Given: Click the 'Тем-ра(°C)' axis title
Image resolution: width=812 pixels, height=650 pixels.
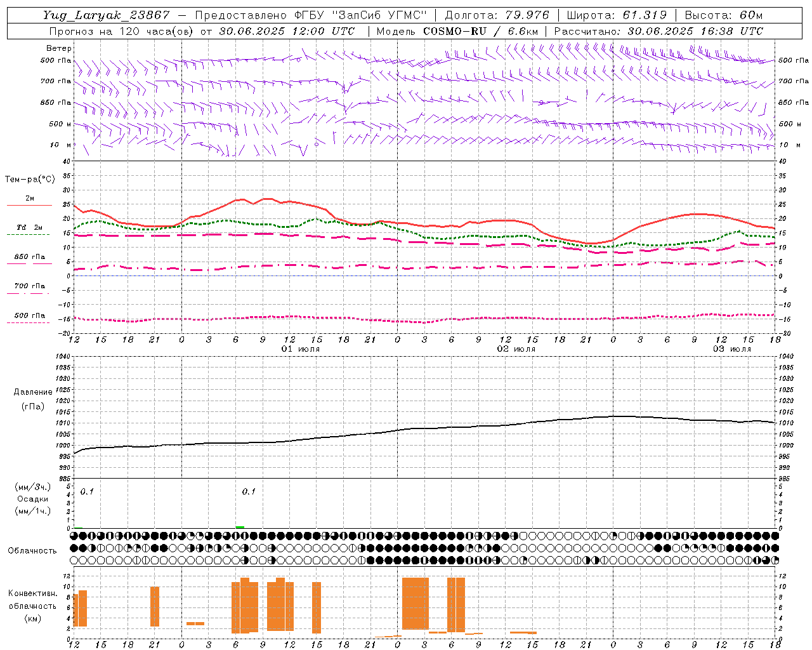Looking at the screenshot, I should click(x=30, y=180).
